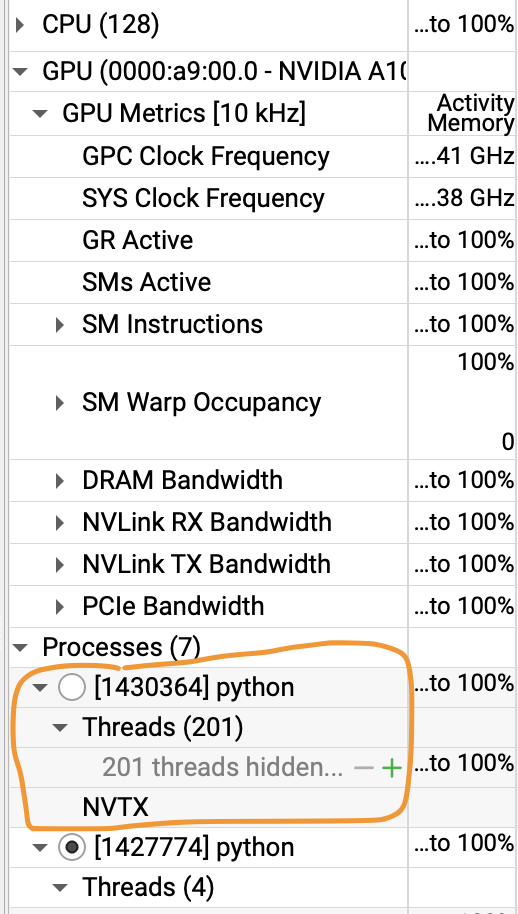Viewport: 518px width, 914px height.
Task: Expand SM Instructions metrics
Action: click(60, 324)
